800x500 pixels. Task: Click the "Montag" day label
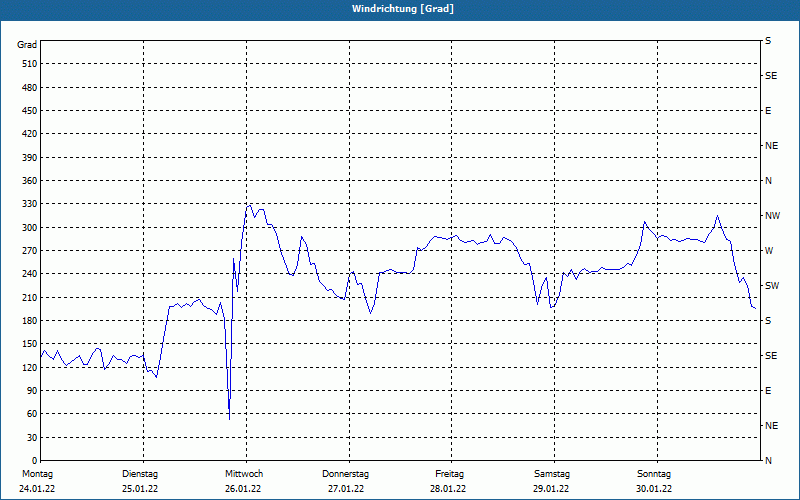pos(37,474)
